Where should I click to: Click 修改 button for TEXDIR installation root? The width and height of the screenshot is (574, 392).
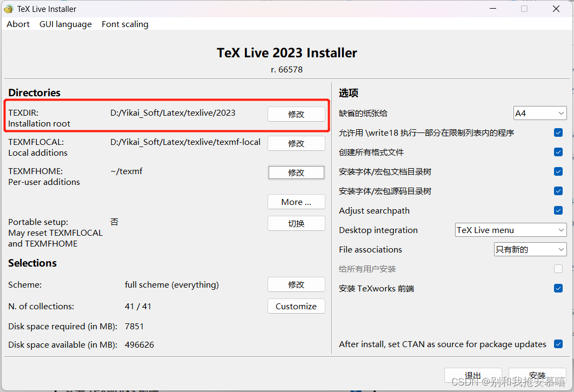pos(296,114)
